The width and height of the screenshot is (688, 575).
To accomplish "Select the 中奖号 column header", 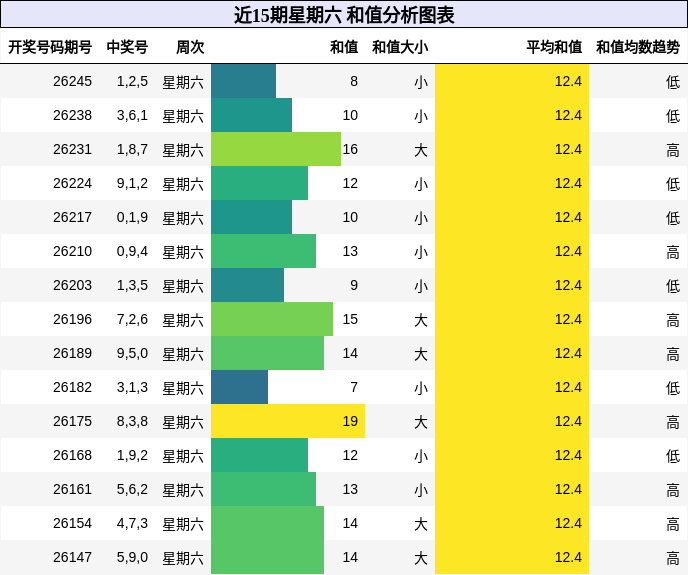I will [x=127, y=47].
